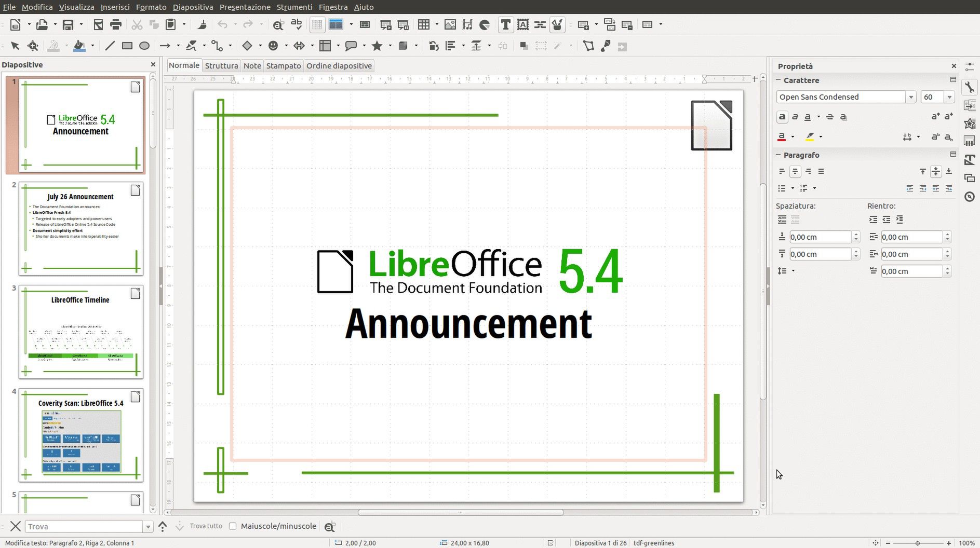Expand the font color palette arrow

point(793,136)
